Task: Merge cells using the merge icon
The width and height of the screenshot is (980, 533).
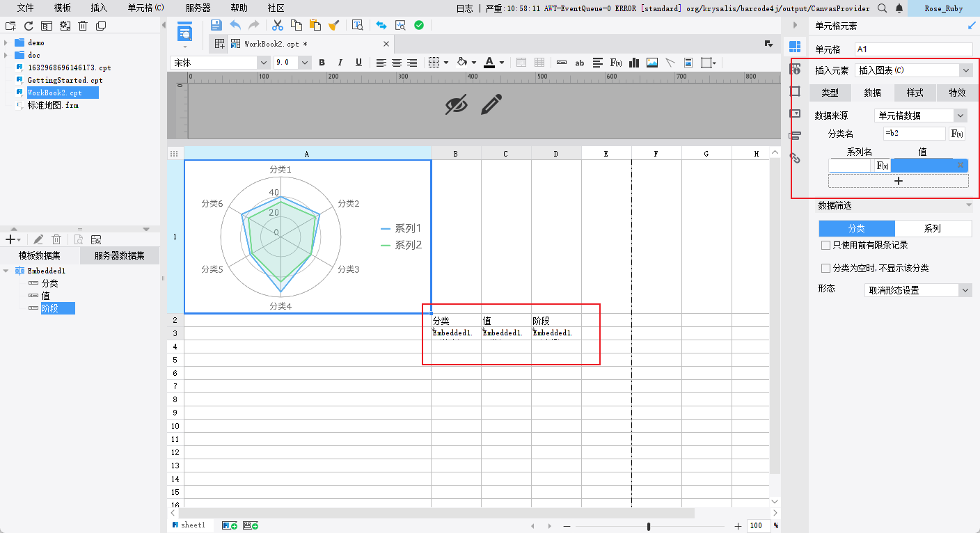Action: pyautogui.click(x=521, y=63)
